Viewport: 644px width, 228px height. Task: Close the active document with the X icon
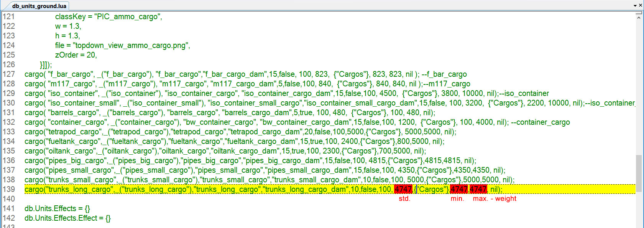pyautogui.click(x=641, y=6)
